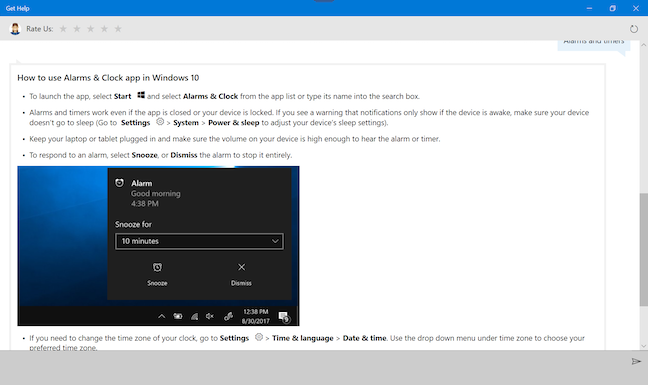
Task: Click the virtual agent avatar icon
Action: (15, 29)
